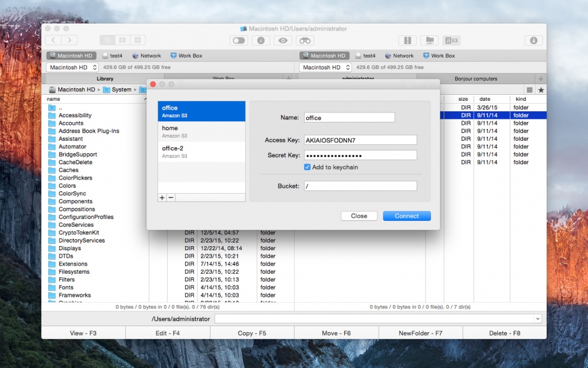Screen dimensions: 588x368
Task: Switch to the Bonjour computers tab
Action: point(476,78)
